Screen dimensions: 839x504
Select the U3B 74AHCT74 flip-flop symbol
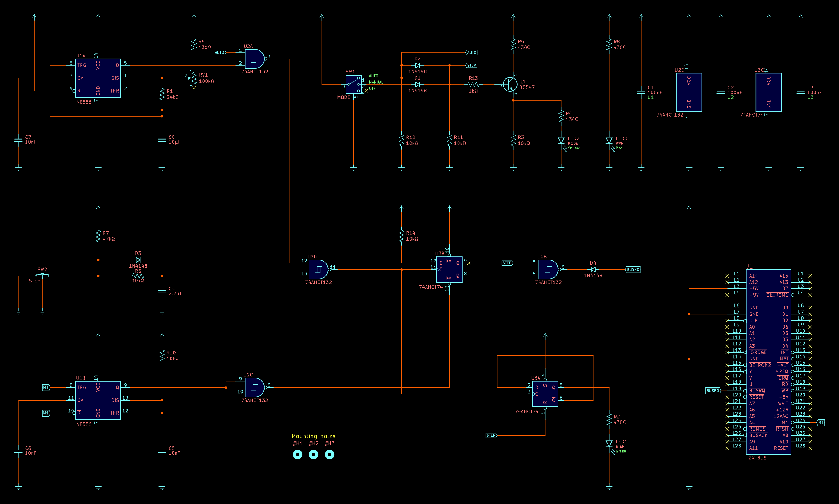coord(449,269)
